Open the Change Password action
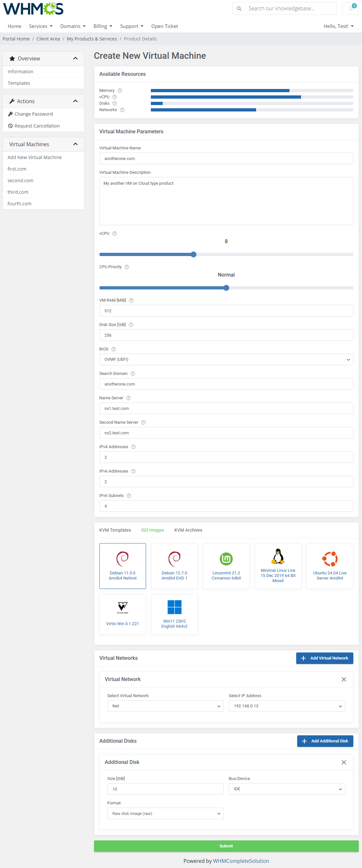This screenshot has height=868, width=362. click(33, 114)
